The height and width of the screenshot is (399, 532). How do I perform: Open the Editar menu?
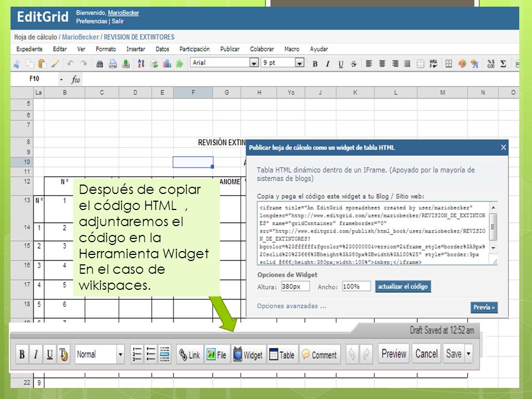[x=60, y=49]
